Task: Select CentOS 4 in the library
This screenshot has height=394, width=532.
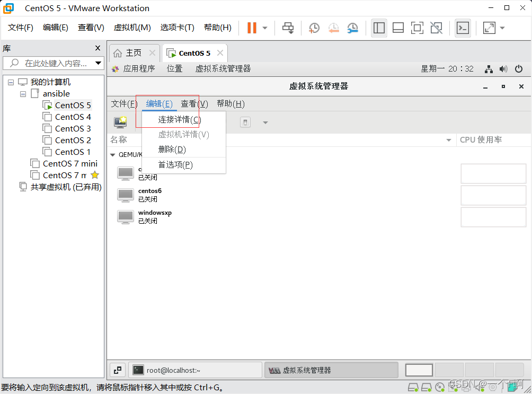Action: [73, 117]
